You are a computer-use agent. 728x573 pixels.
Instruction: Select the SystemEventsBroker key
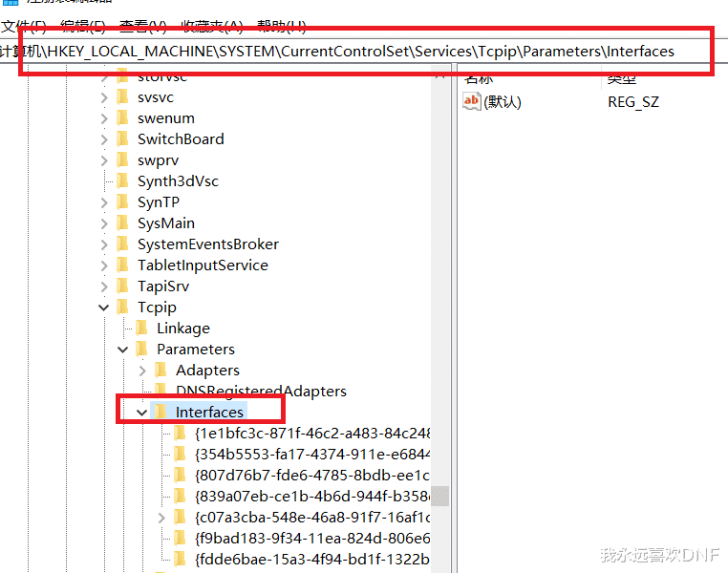pyautogui.click(x=208, y=244)
